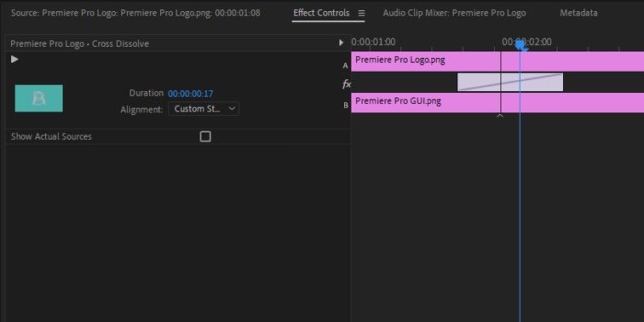This screenshot has height=322, width=644.
Task: Click the B track label
Action: (x=346, y=106)
